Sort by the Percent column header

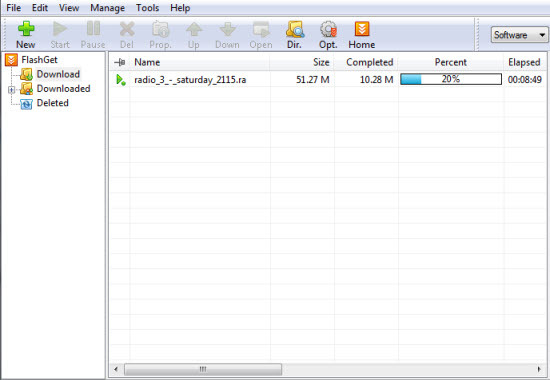(451, 62)
